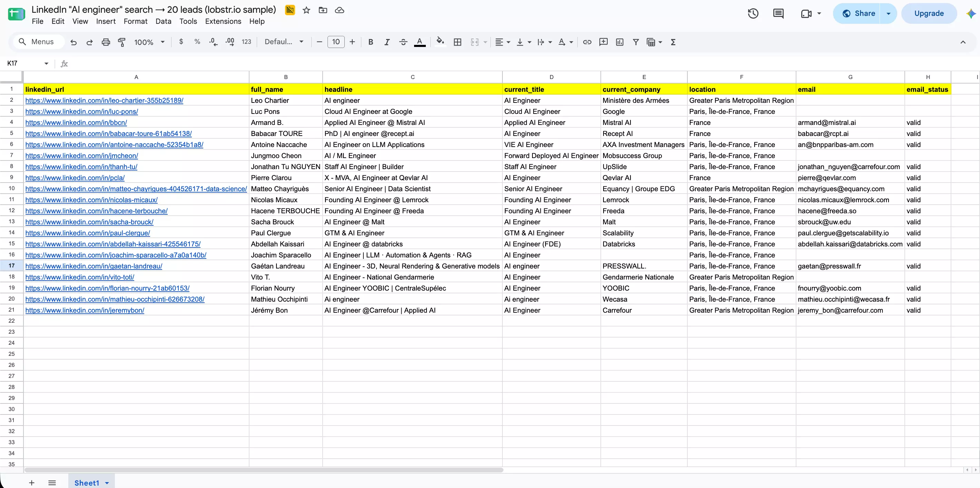The image size is (980, 488).
Task: Decrease decimal places
Action: [x=213, y=42]
